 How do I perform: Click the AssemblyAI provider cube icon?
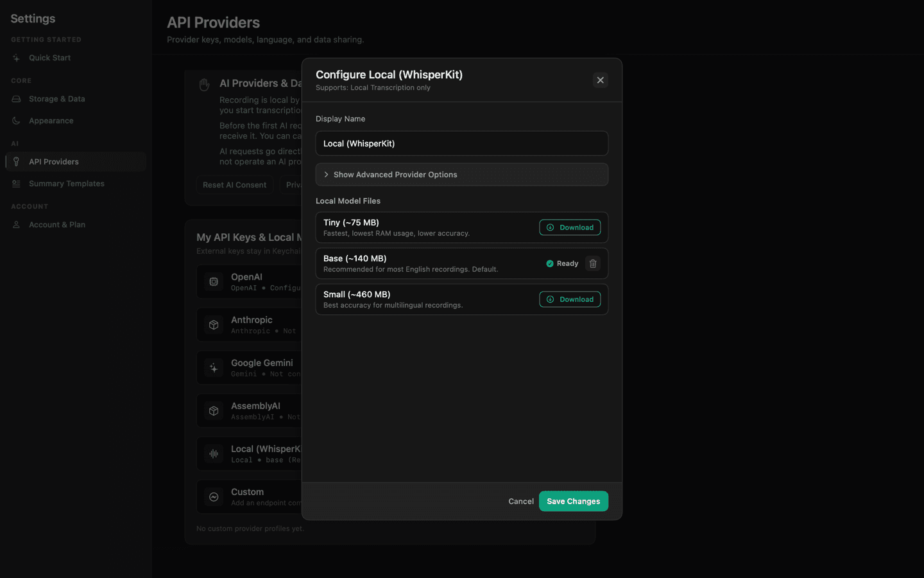click(x=214, y=411)
